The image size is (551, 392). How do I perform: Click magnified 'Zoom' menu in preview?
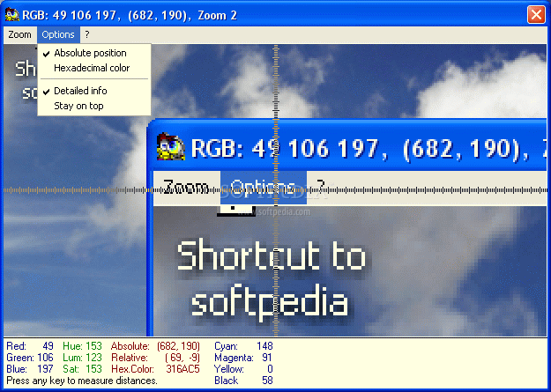(x=186, y=188)
